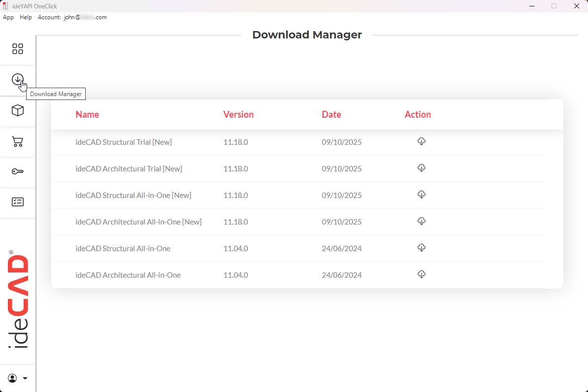Open the shopping cart sidebar icon

[x=18, y=142]
